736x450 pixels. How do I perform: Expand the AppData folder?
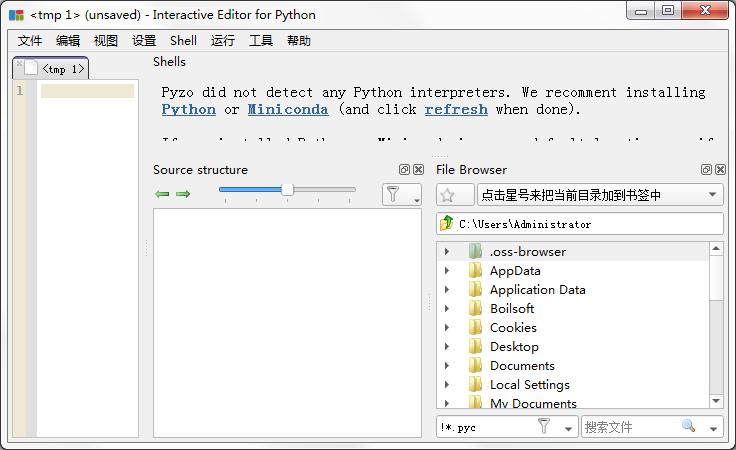(x=447, y=271)
